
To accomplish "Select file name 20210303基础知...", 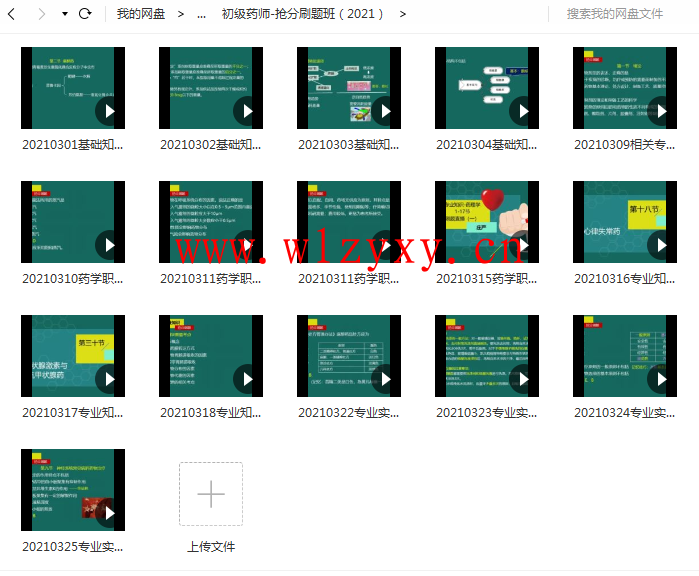I will (x=349, y=144).
